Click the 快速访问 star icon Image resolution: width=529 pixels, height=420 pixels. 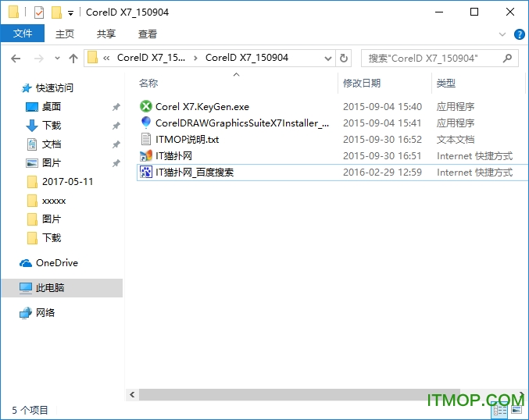[x=27, y=88]
